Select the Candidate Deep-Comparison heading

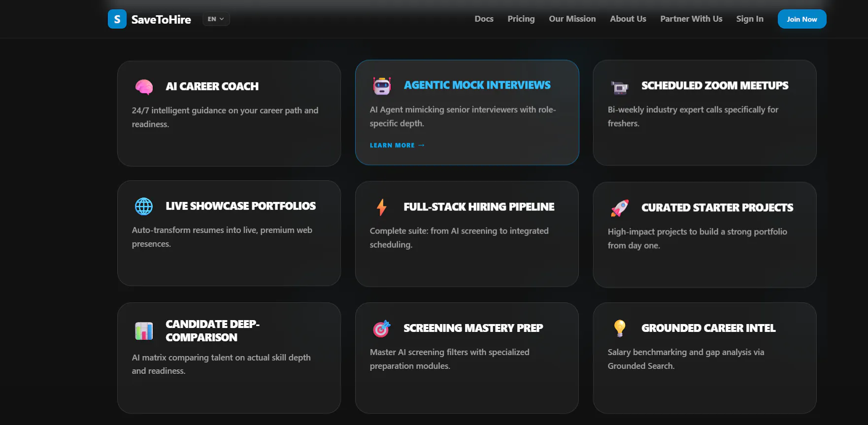pos(213,330)
